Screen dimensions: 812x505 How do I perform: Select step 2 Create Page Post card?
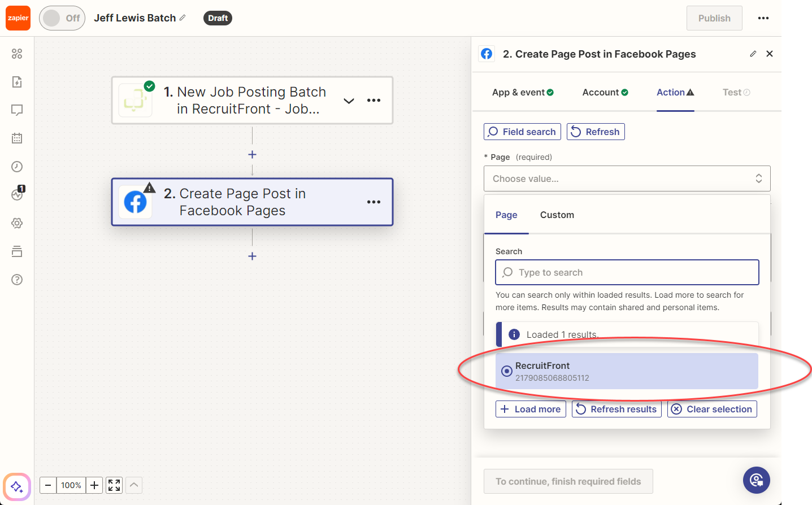pyautogui.click(x=252, y=202)
